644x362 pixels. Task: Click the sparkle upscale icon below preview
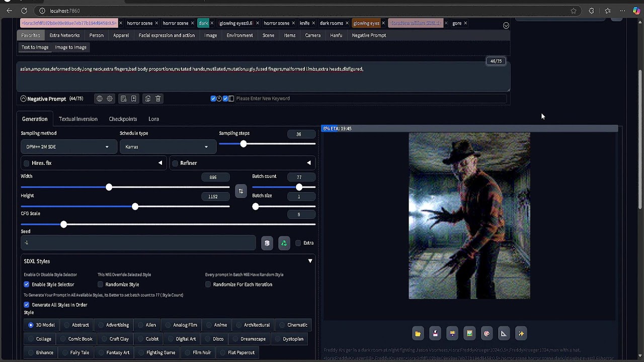(x=521, y=333)
